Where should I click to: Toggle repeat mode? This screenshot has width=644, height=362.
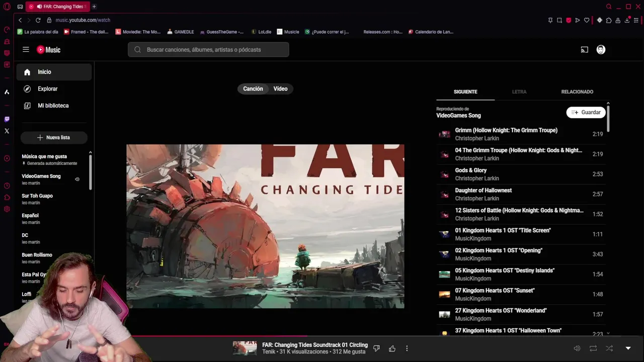(593, 348)
